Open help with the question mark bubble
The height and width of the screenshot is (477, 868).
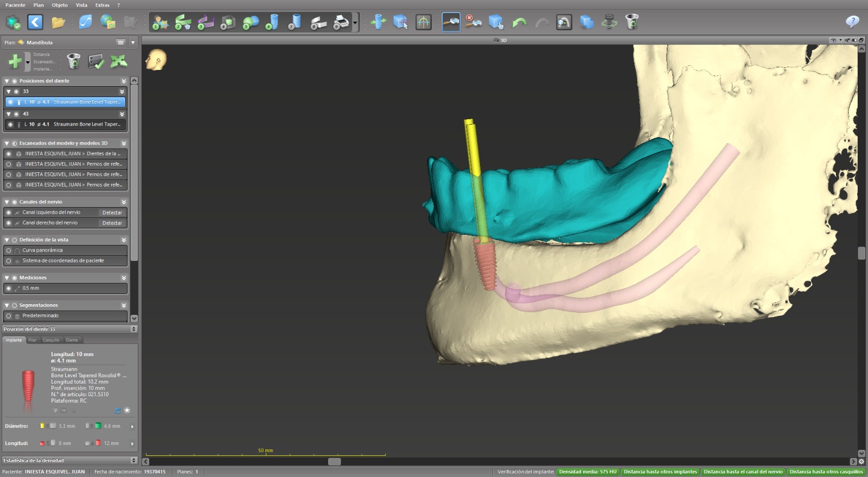[x=852, y=22]
